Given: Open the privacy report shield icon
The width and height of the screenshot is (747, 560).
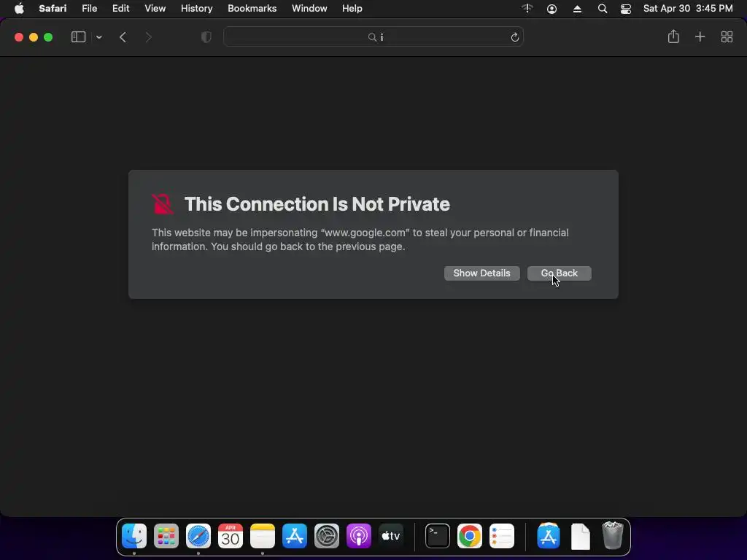Looking at the screenshot, I should click(206, 37).
